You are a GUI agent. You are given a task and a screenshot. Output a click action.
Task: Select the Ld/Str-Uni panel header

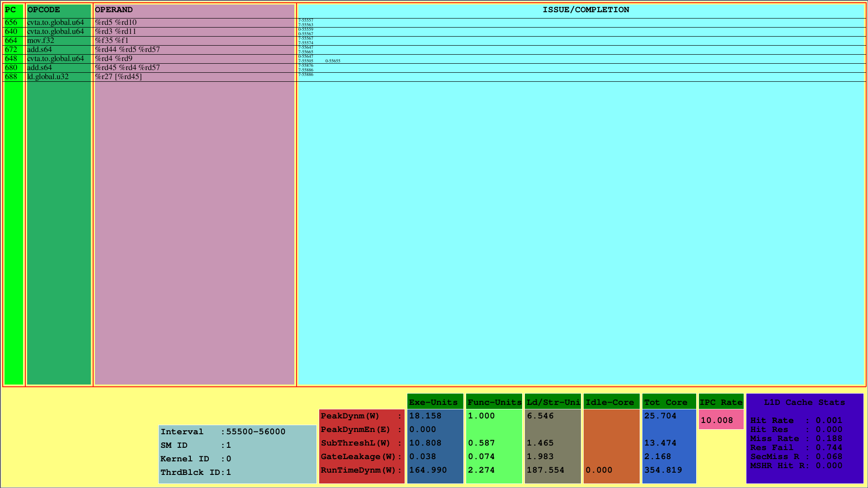pos(552,402)
